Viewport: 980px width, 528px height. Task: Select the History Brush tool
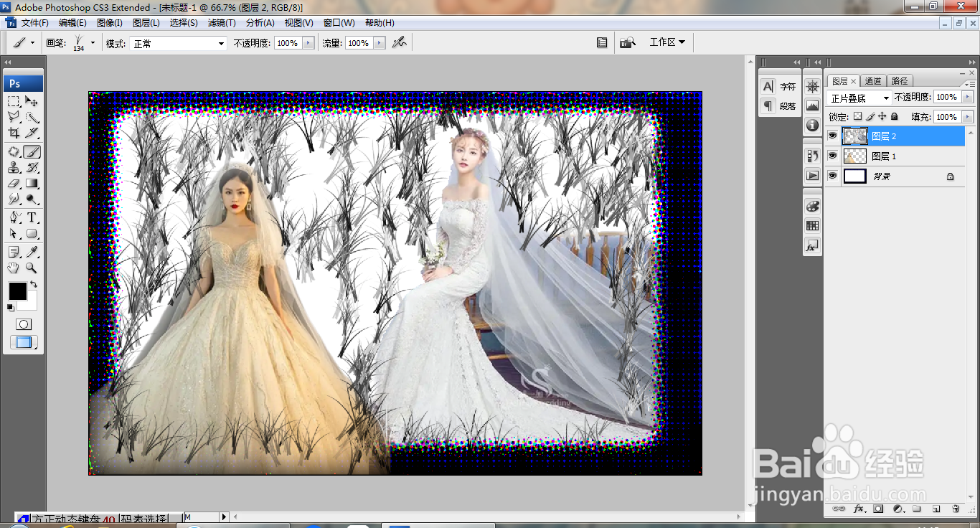click(32, 168)
